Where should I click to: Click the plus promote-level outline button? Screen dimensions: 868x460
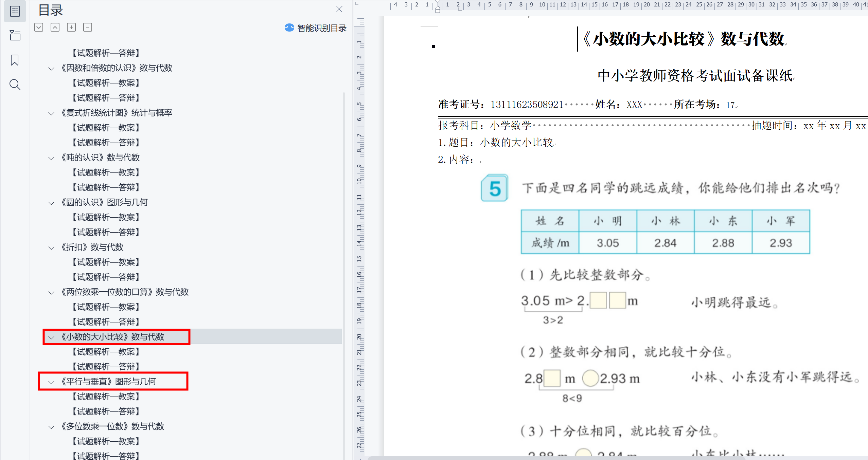71,27
